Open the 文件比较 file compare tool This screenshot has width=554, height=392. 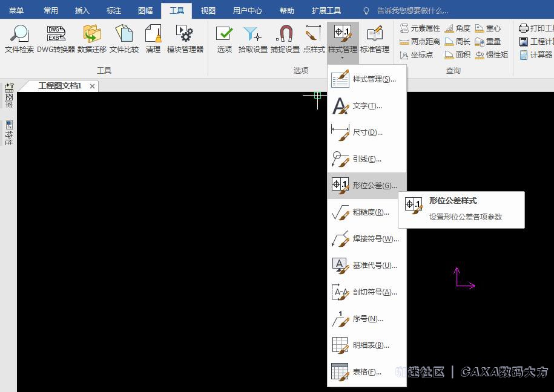click(x=124, y=39)
